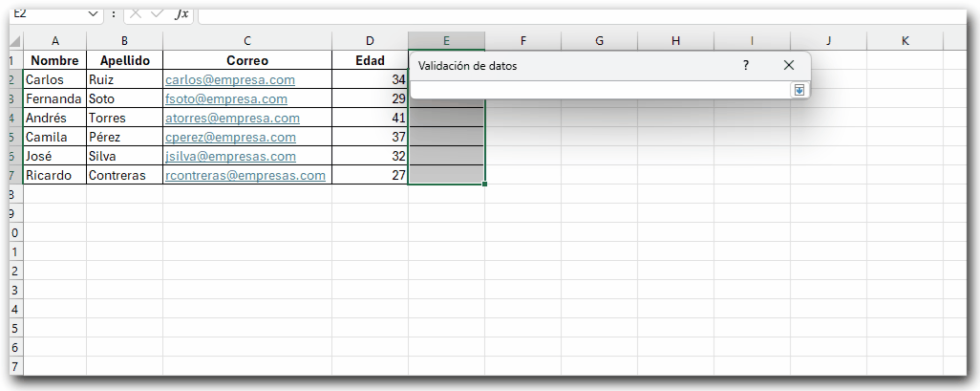Select column G header
The width and height of the screenshot is (980, 391).
600,41
